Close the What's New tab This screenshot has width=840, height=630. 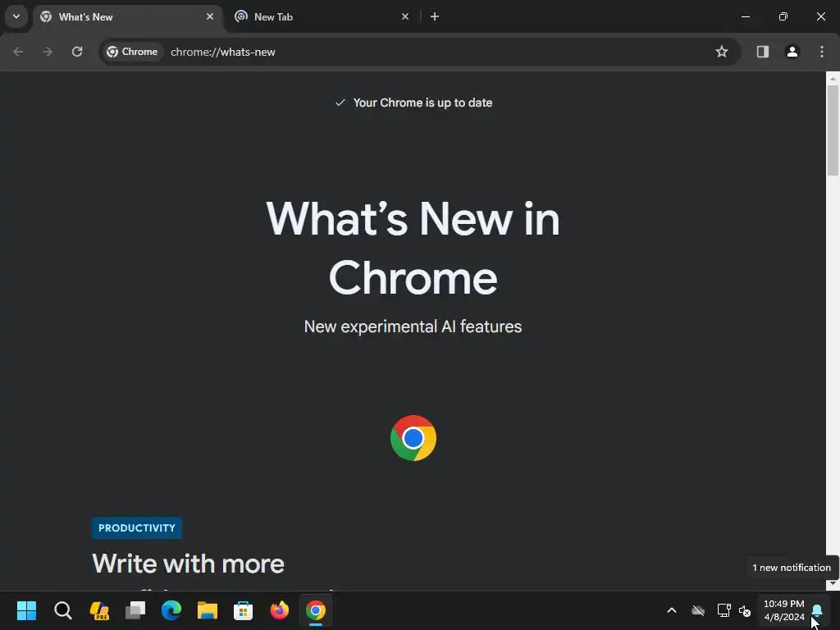pyautogui.click(x=210, y=16)
